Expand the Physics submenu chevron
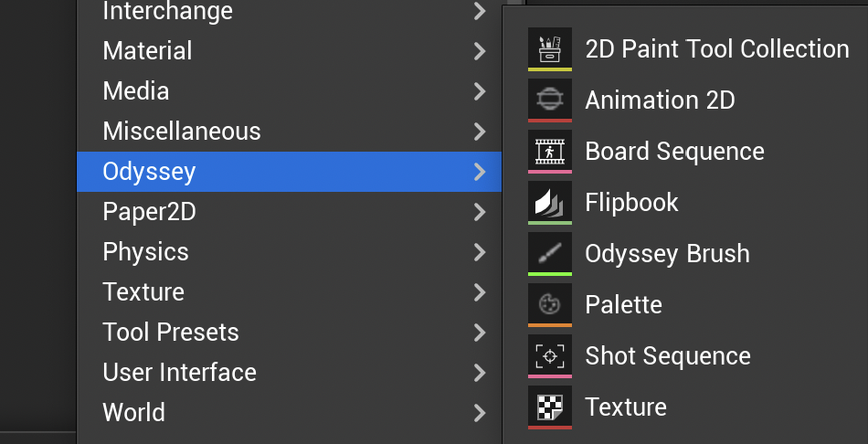Viewport: 868px width, 444px height. coord(480,252)
